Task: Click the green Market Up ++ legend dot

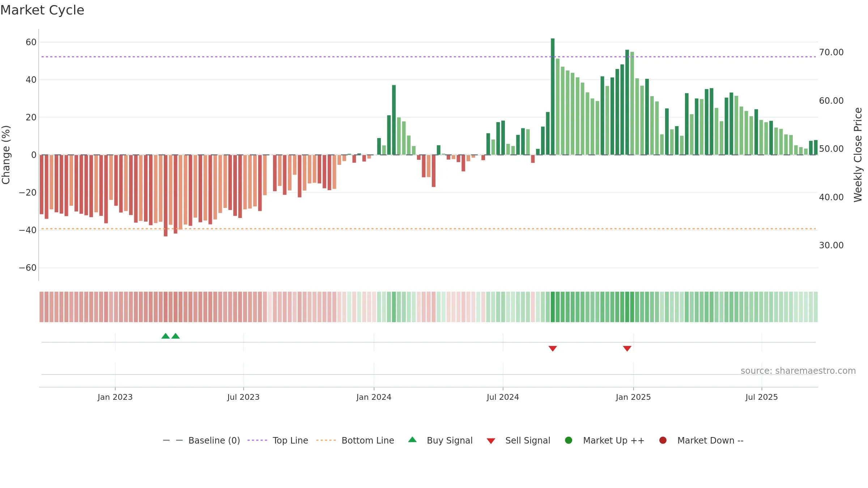Action: click(569, 440)
